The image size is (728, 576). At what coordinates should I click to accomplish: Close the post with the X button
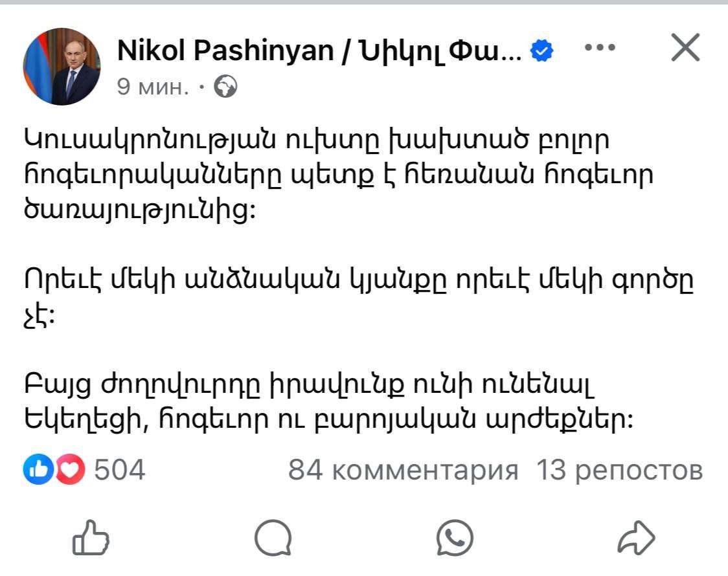coord(685,48)
